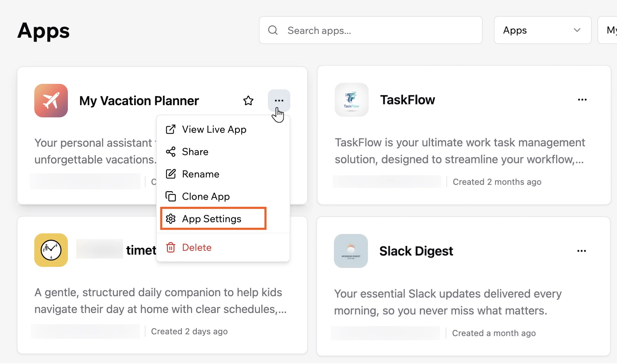Open the ellipsis menu on TaskFlow card
This screenshot has width=617, height=364.
[x=582, y=100]
